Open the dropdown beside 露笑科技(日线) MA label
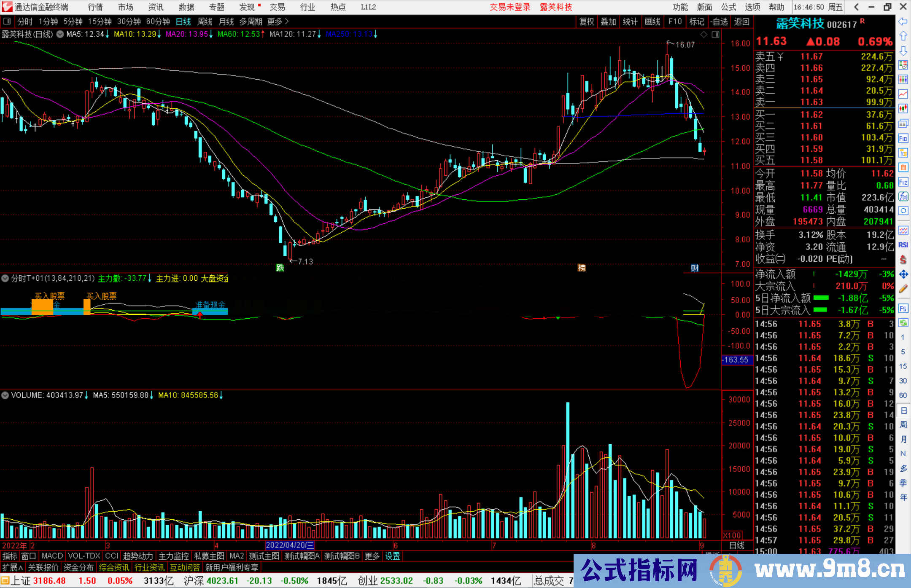911x588 pixels. (60, 34)
